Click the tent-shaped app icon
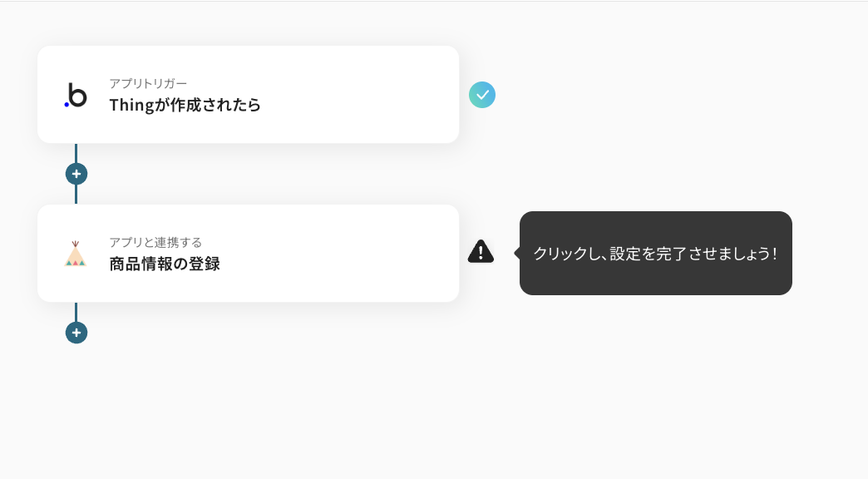The height and width of the screenshot is (479, 868). pyautogui.click(x=76, y=254)
